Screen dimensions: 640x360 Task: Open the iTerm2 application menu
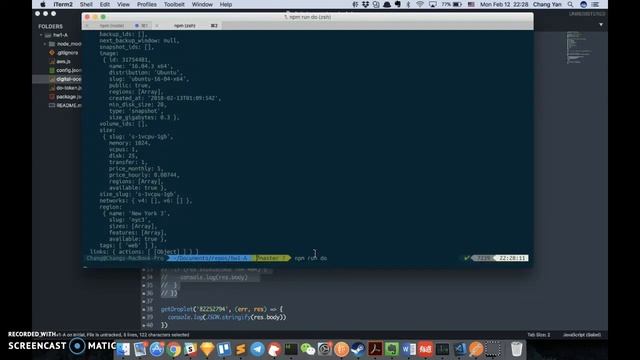tap(63, 4)
